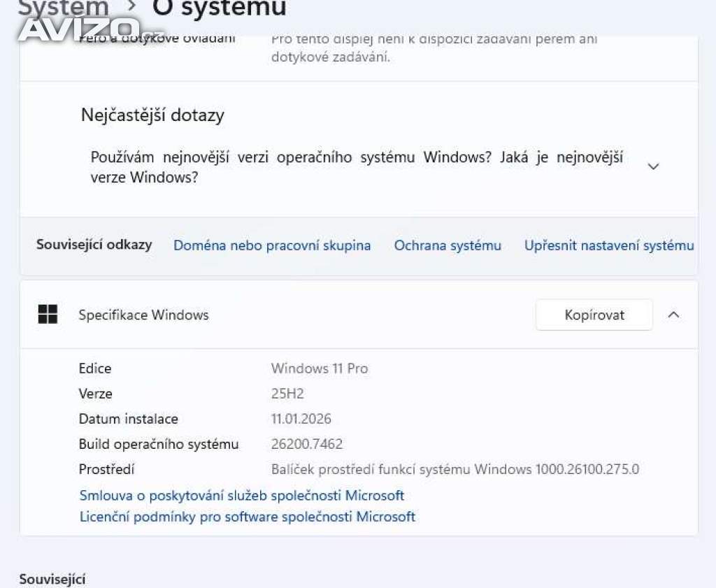Open Licenční podmínky pro software společnosti Microsoft
716x588 pixels.
pyautogui.click(x=247, y=517)
